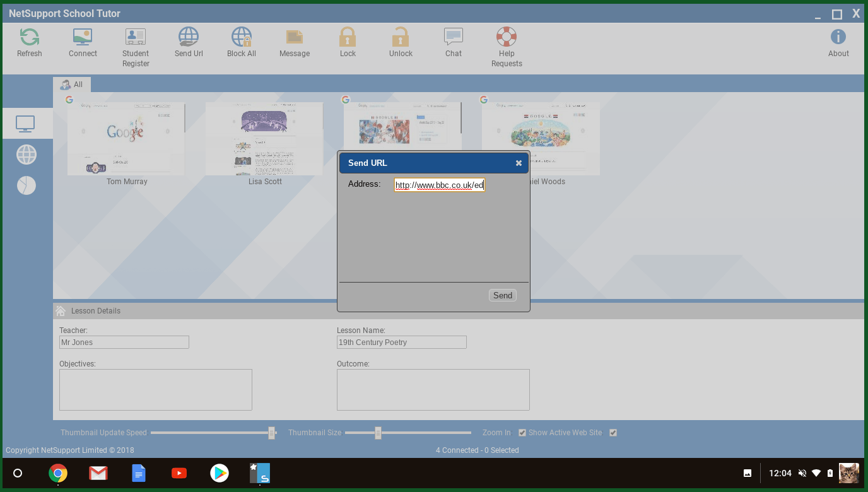This screenshot has width=868, height=492.
Task: Toggle the Show Active Web Site checkbox
Action: [x=613, y=433]
